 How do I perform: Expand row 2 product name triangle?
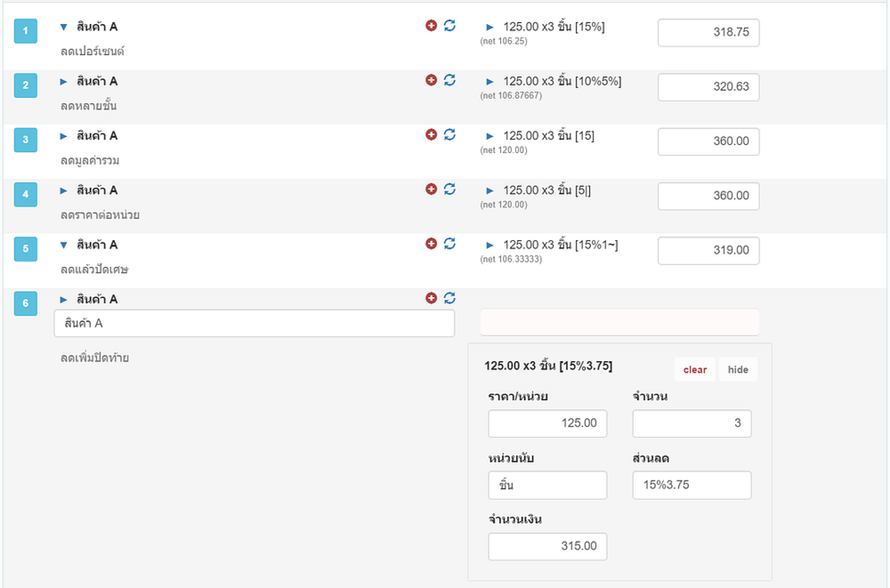(x=64, y=82)
